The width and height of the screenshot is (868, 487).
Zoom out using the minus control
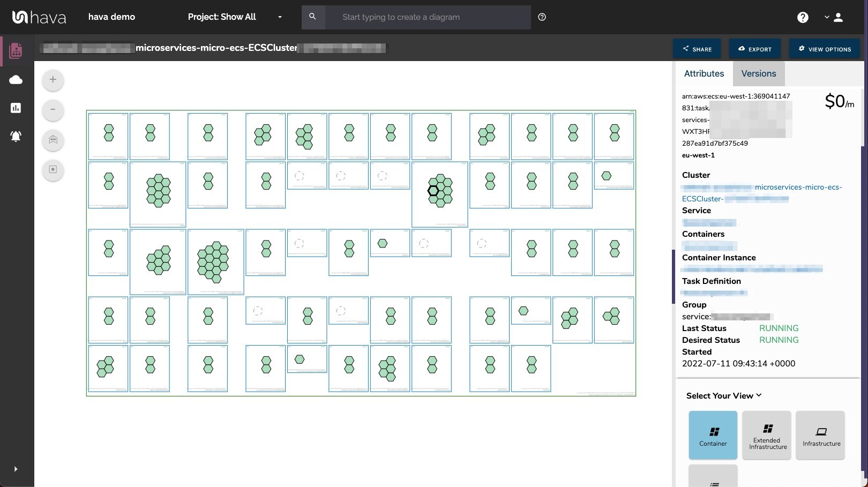pyautogui.click(x=53, y=110)
